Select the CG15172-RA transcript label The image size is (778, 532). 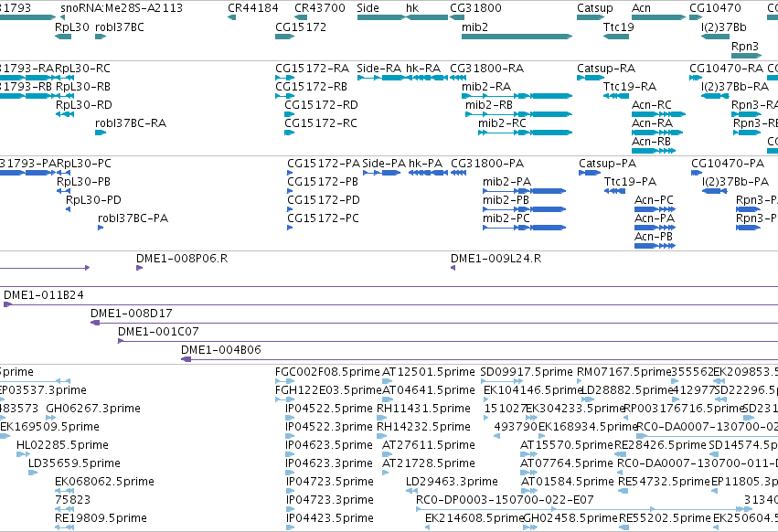pos(312,69)
